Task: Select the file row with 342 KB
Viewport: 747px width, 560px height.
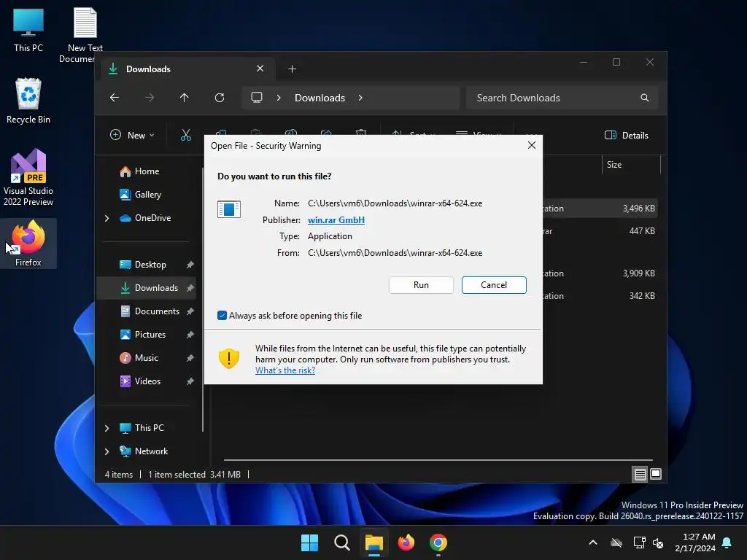Action: 600,296
